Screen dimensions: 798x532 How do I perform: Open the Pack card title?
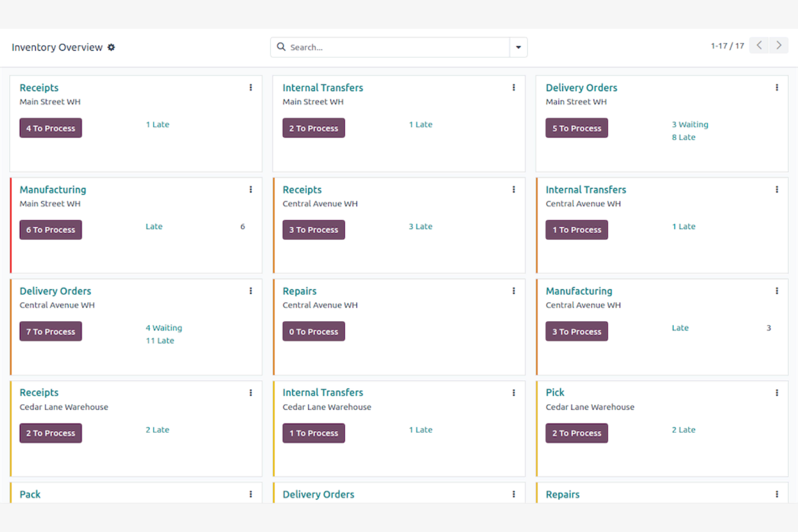tap(30, 494)
